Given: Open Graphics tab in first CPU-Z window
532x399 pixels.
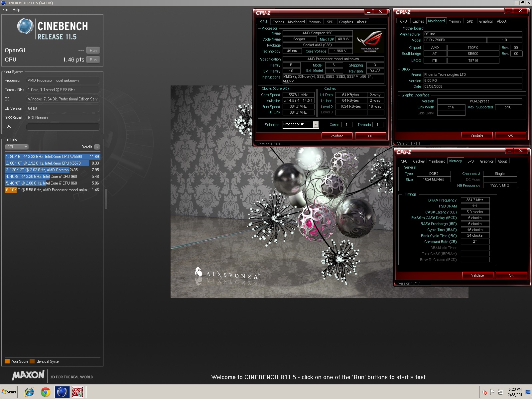Looking at the screenshot, I should coord(346,22).
